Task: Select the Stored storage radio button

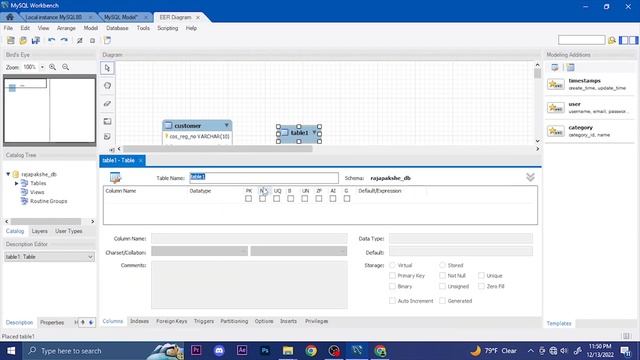Action: pyautogui.click(x=442, y=265)
